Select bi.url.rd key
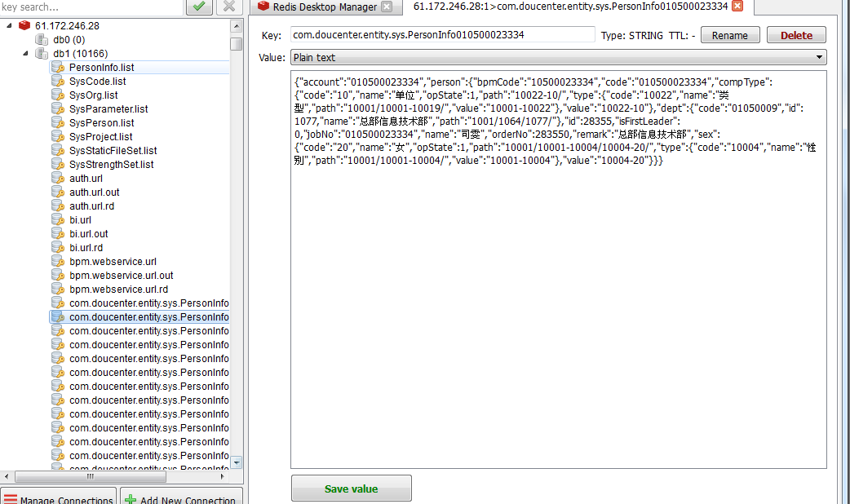This screenshot has height=504, width=850. tap(86, 248)
